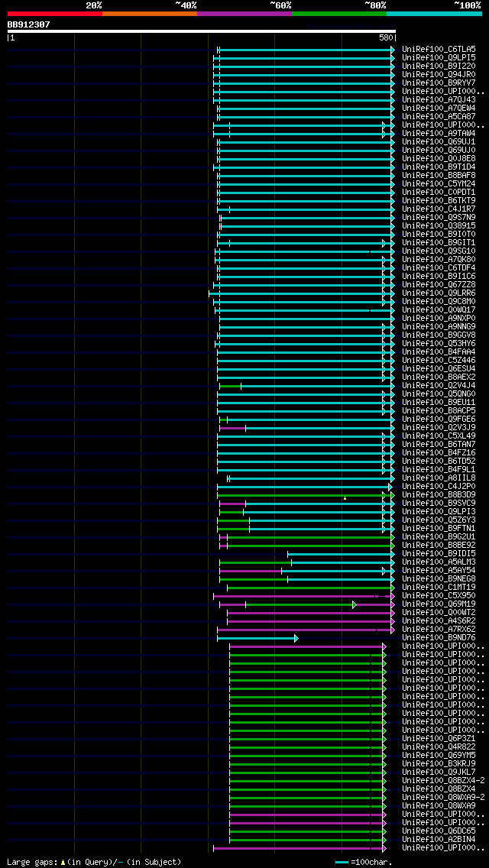Select the UniRef100_Q9FGE6 label
489x868 pixels.
[x=439, y=419]
